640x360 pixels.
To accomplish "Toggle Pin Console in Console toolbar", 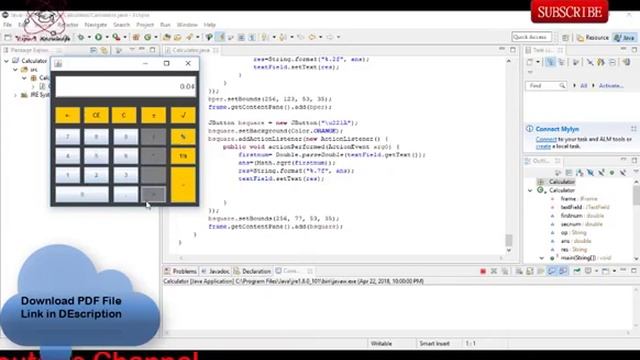I will 577,271.
